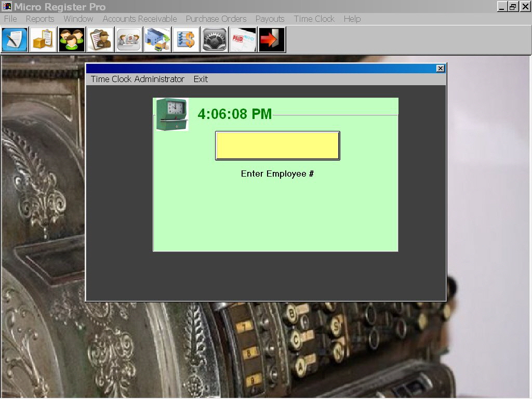Click the document-and-pen toolbar icon
Image resolution: width=532 pixels, height=399 pixels.
click(x=15, y=39)
